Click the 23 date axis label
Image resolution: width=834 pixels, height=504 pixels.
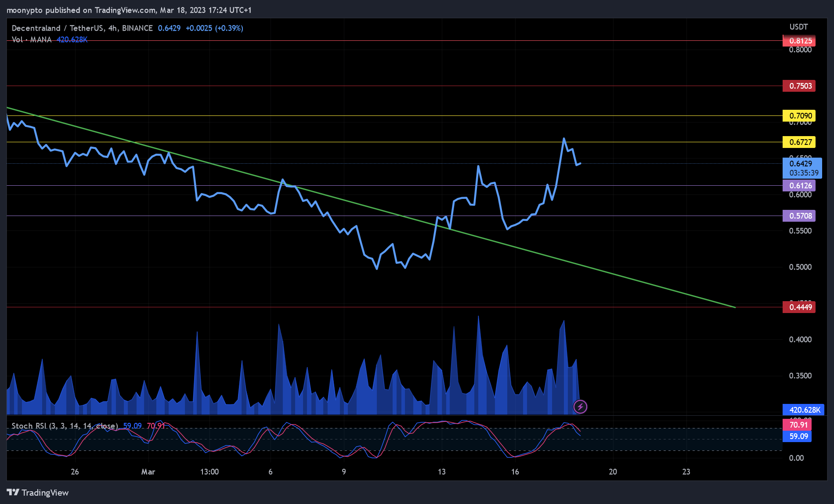[x=686, y=472]
